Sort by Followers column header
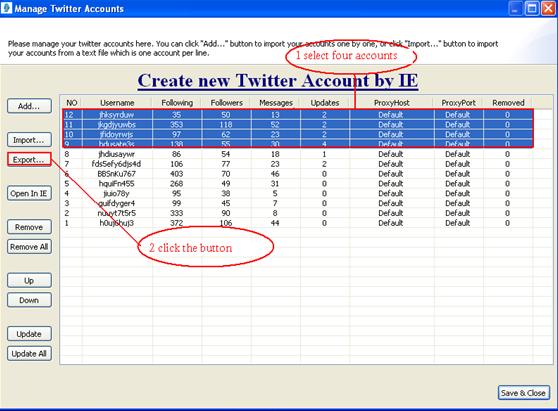Viewport: 558px width, 411px height. [226, 103]
